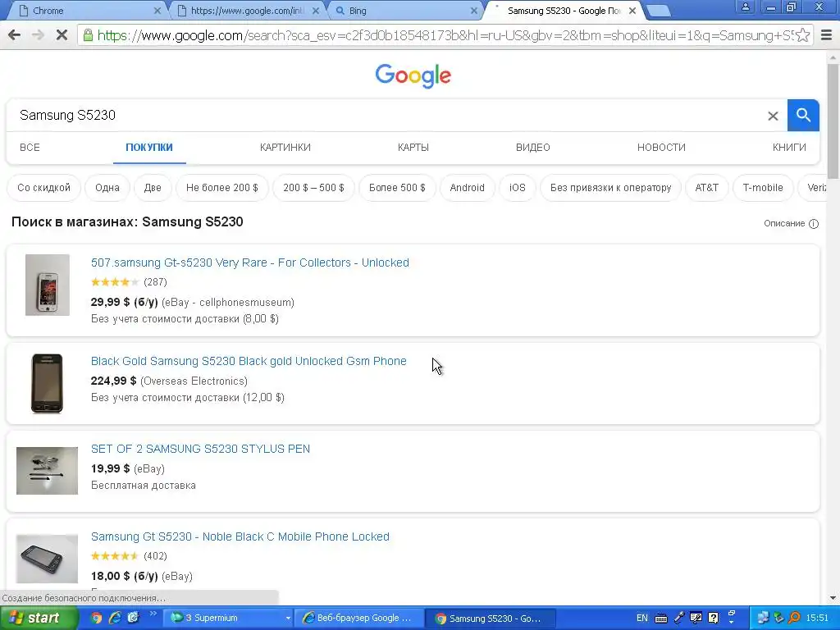Open Black Gold Samsung S5230 listing link
840x630 pixels.
point(249,362)
